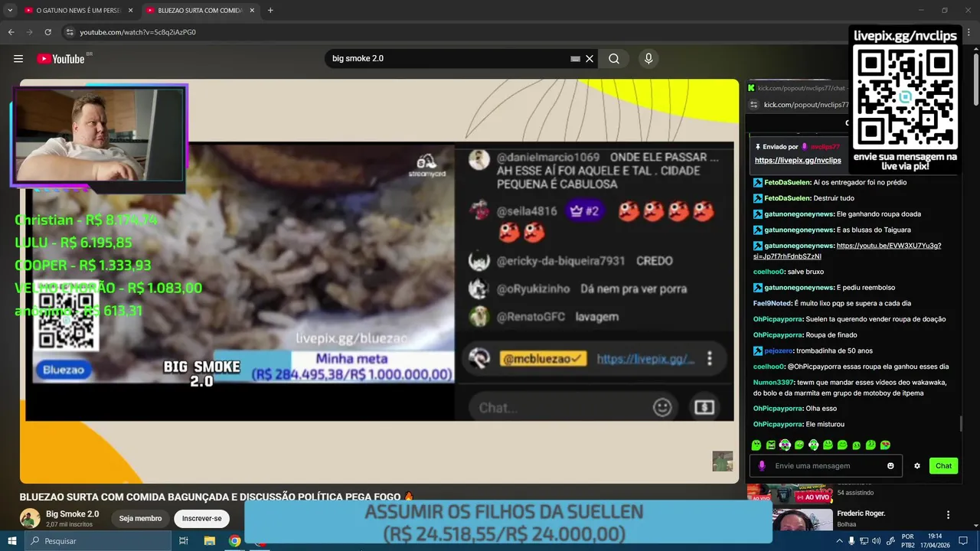Open the emoji picker in Kick chat
The width and height of the screenshot is (980, 551).
[x=890, y=465]
